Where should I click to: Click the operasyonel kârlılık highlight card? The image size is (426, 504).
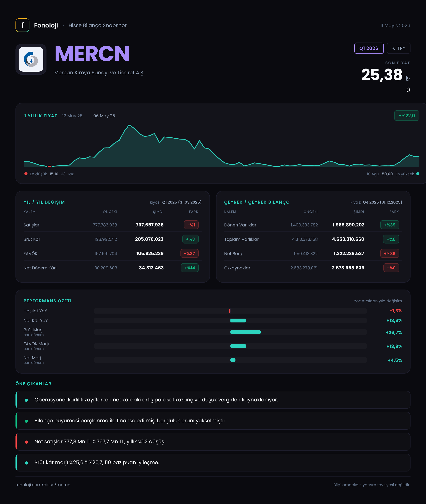(x=213, y=400)
